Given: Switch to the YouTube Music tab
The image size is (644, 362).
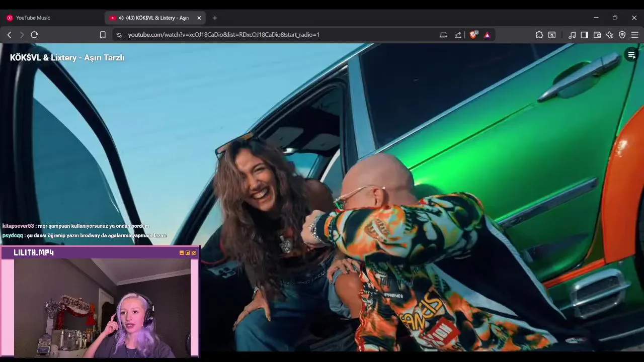Looking at the screenshot, I should [52, 18].
